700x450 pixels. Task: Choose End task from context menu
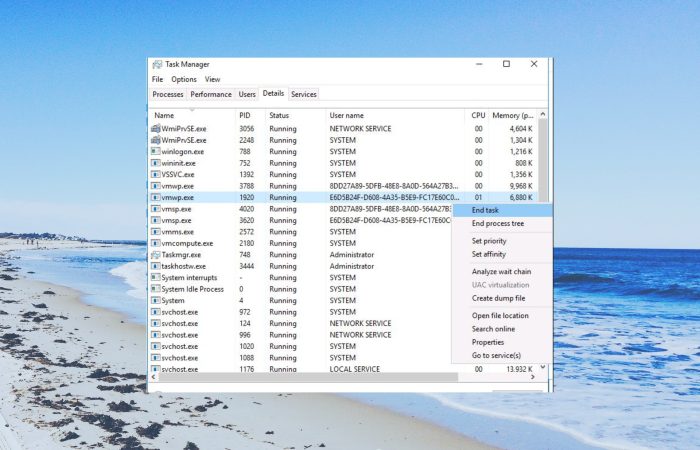click(503, 210)
